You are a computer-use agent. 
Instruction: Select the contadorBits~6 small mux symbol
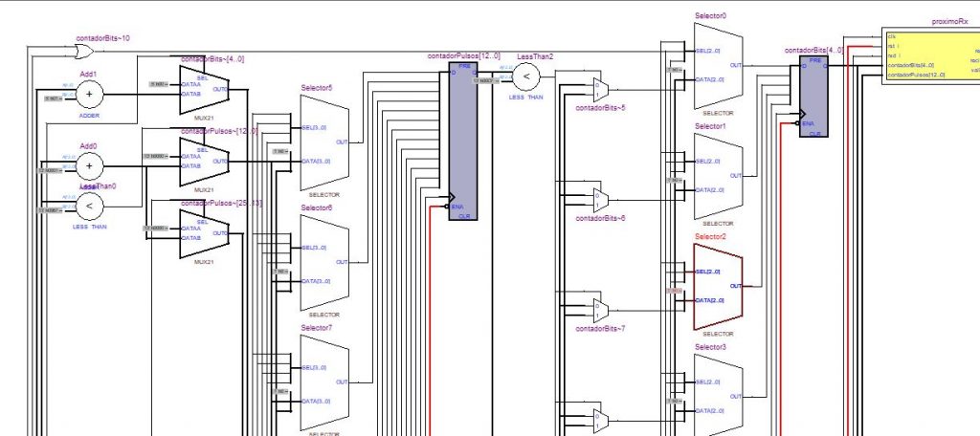tap(600, 201)
